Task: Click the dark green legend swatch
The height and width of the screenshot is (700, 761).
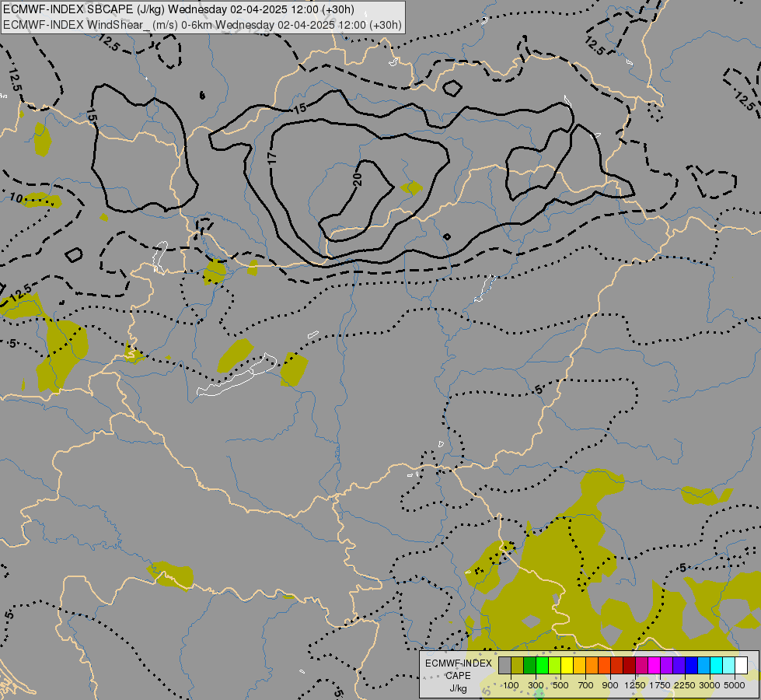Action: click(x=529, y=666)
